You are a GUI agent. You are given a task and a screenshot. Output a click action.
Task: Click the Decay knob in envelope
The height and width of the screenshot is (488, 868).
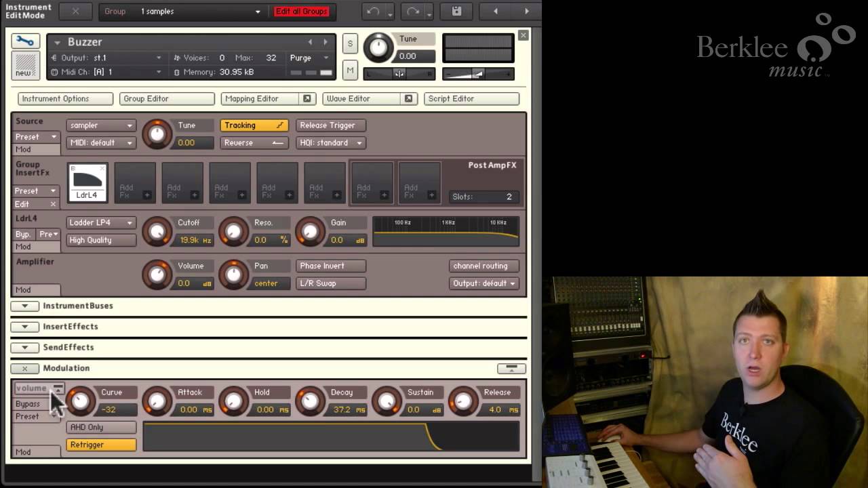coord(310,401)
